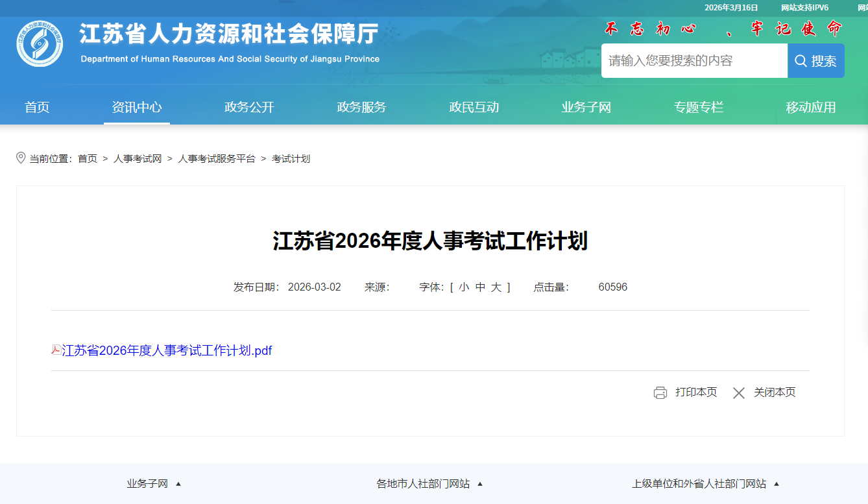Go to 首页 in the navigation bar
Screen dimensions: 868x504
pyautogui.click(x=37, y=108)
